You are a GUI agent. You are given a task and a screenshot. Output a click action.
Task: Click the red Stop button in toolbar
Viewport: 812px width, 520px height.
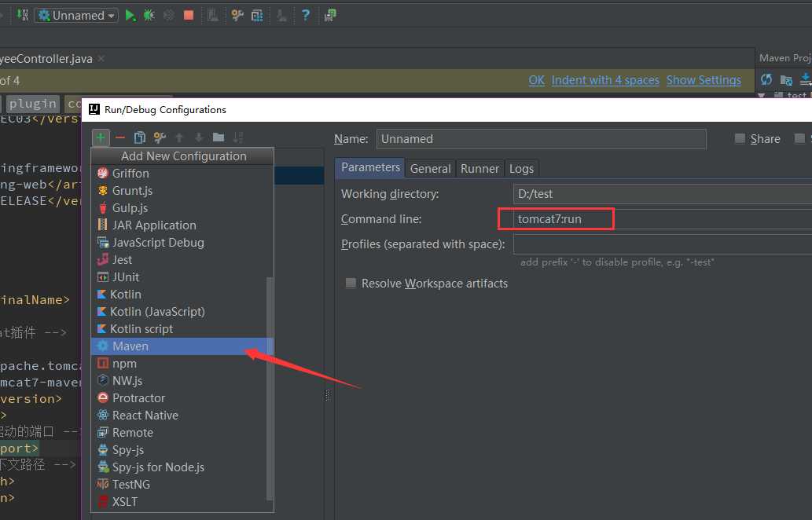[x=189, y=16]
